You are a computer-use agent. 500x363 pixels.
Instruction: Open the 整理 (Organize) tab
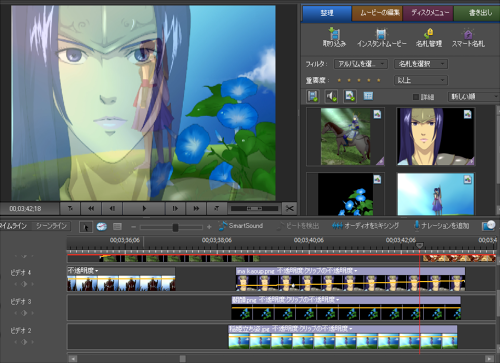pyautogui.click(x=327, y=13)
